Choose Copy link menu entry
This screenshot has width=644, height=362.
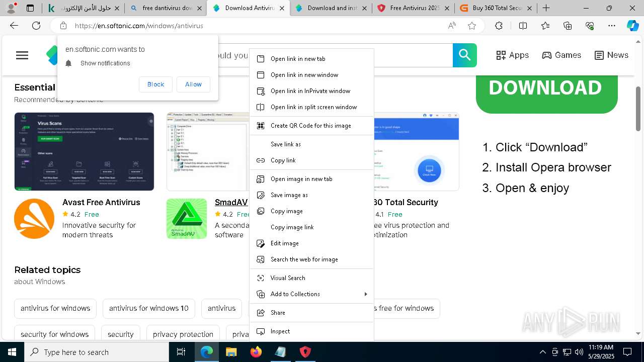point(312,160)
